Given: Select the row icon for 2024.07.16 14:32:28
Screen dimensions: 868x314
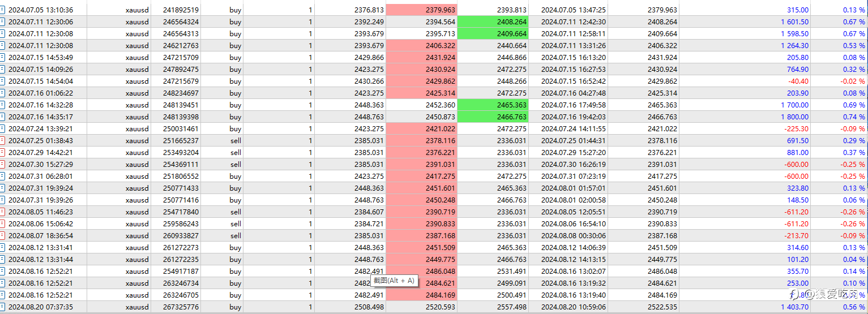Looking at the screenshot, I should click(x=2, y=105).
